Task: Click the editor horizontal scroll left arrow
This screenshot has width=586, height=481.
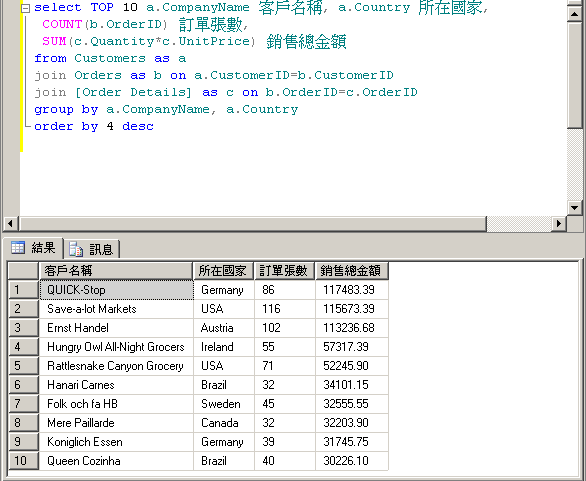Action: click(x=10, y=223)
